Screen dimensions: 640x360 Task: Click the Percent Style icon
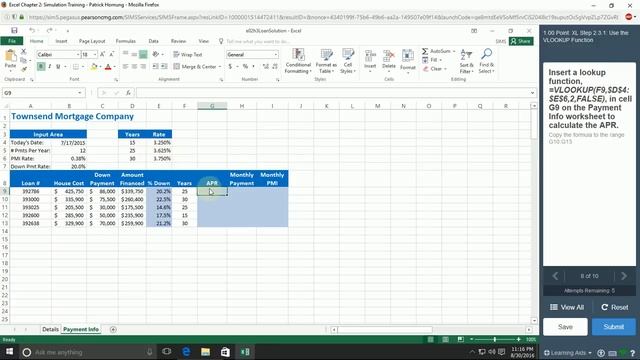(x=245, y=67)
